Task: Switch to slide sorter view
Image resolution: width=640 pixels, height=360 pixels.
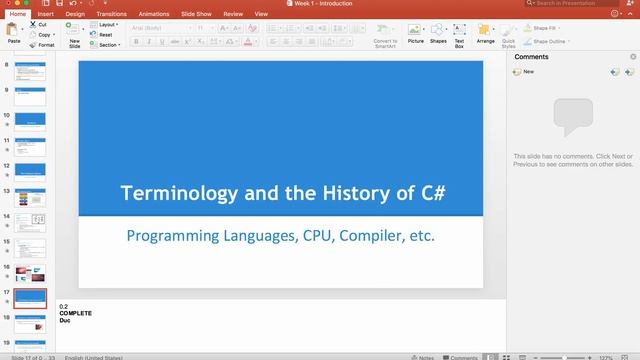Action: click(506, 358)
